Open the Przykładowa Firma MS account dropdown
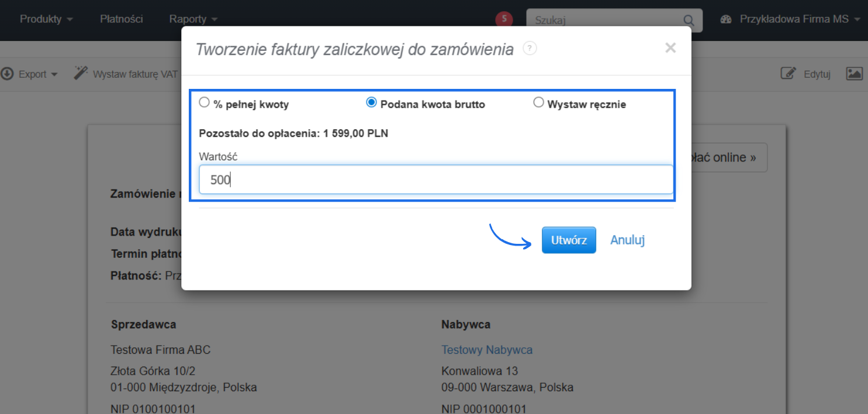This screenshot has height=414, width=868. (x=795, y=19)
